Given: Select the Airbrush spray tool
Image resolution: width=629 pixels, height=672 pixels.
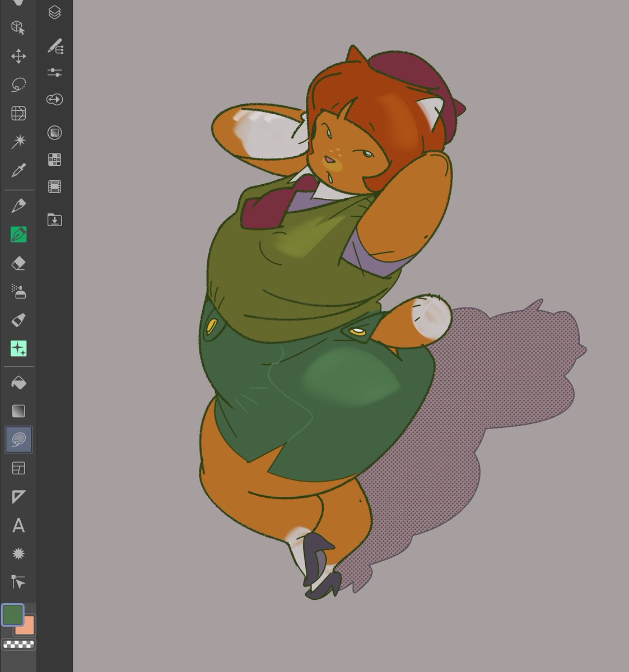Looking at the screenshot, I should click(18, 291).
